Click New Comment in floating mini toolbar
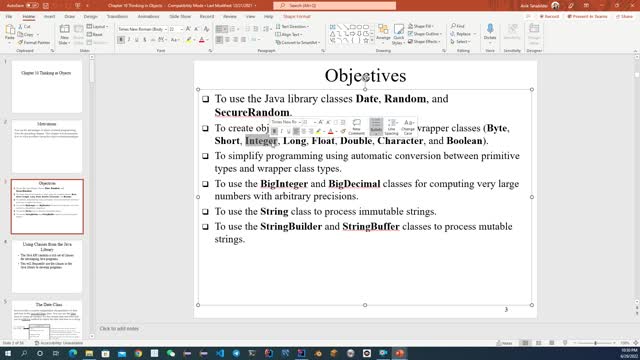The height and width of the screenshot is (360, 640). [356, 127]
